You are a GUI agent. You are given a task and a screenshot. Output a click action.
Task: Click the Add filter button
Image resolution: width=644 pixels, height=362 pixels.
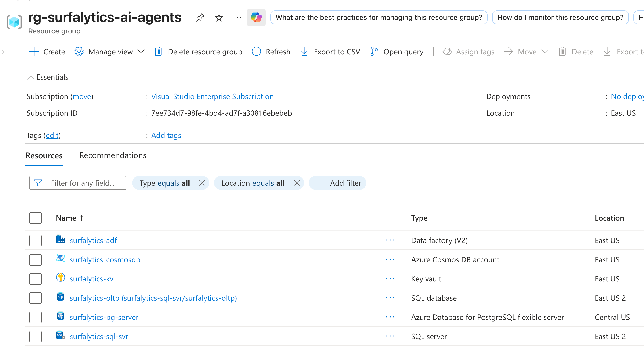tap(337, 183)
